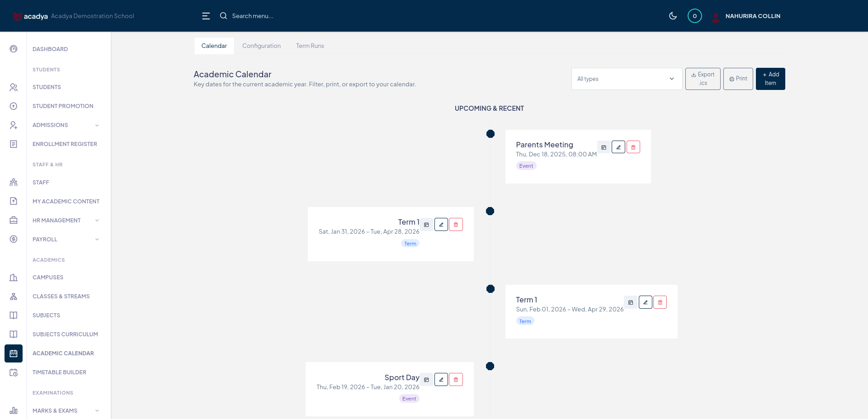Open the All types filter dropdown

(x=626, y=79)
